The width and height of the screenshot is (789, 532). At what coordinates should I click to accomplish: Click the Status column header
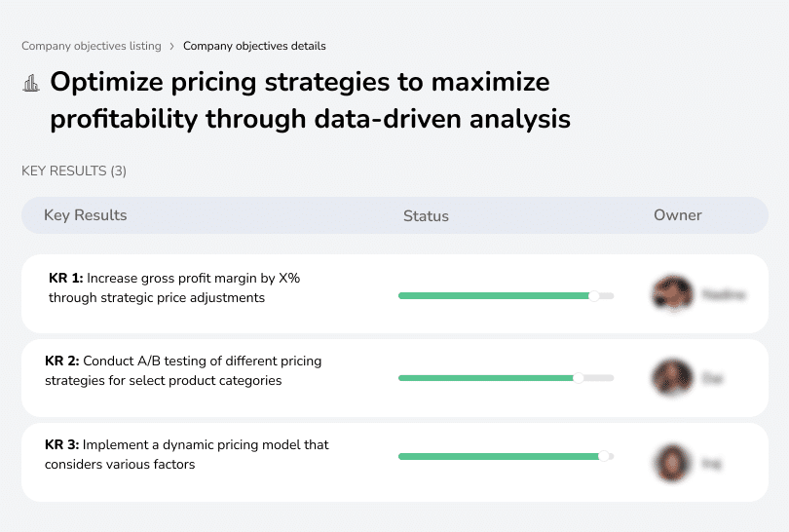426,216
